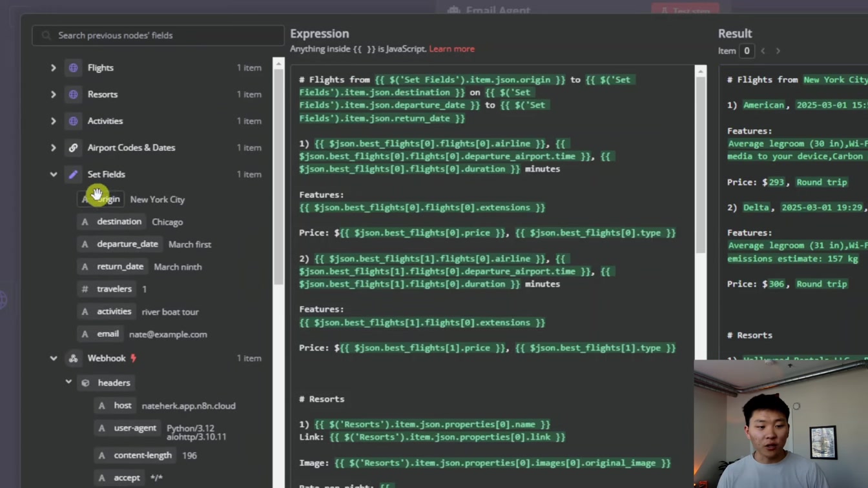The image size is (868, 488).
Task: Click the link icon of Airport Codes & Dates
Action: (74, 148)
